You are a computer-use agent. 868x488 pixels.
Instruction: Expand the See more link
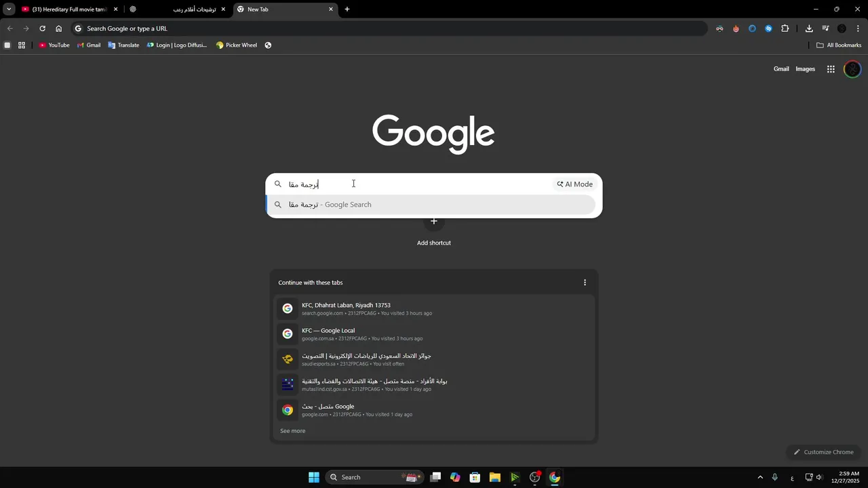click(x=293, y=431)
